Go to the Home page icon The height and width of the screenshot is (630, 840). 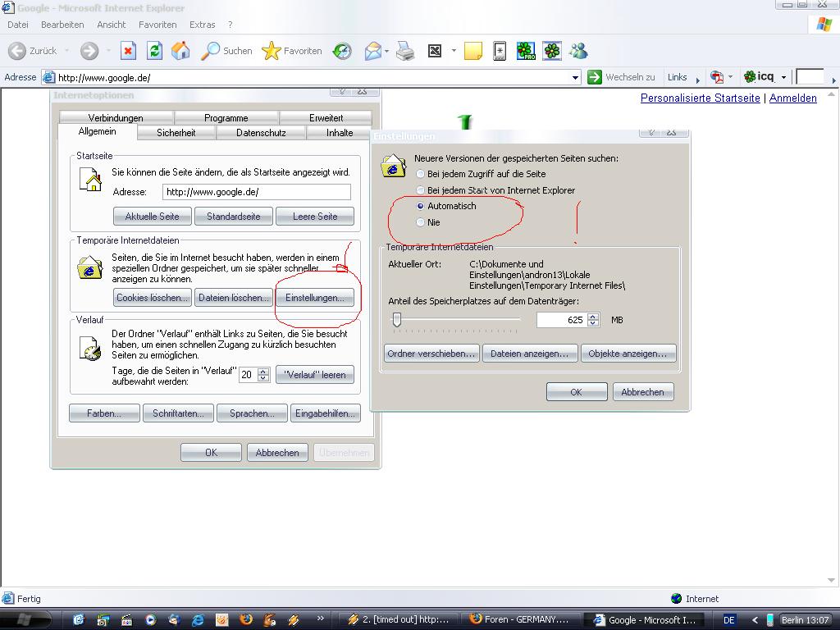click(x=180, y=51)
